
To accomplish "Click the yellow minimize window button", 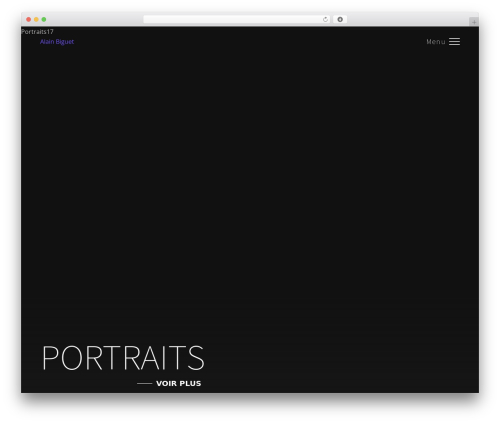I will [x=36, y=19].
